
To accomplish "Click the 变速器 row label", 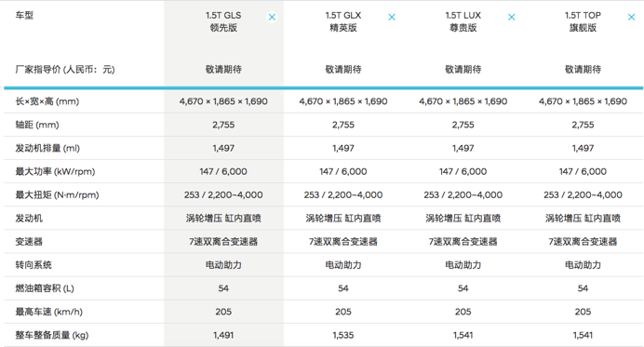I will point(29,242).
